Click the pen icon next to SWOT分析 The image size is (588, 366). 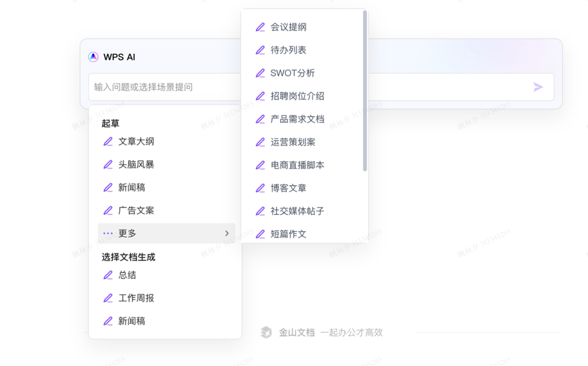click(x=260, y=73)
